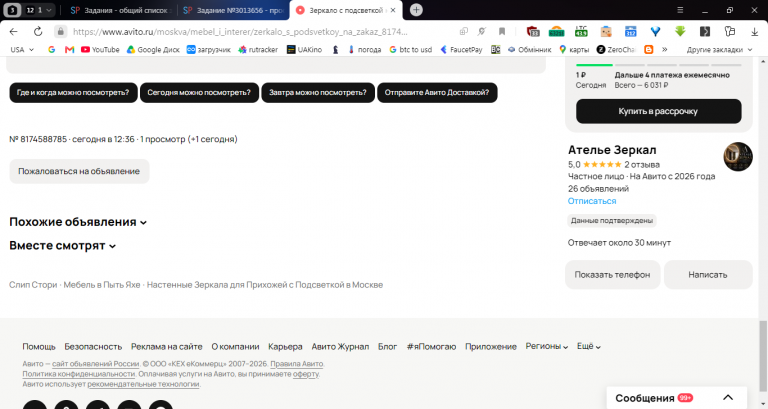Open the Ателье Зеркал seller profile name

point(612,150)
